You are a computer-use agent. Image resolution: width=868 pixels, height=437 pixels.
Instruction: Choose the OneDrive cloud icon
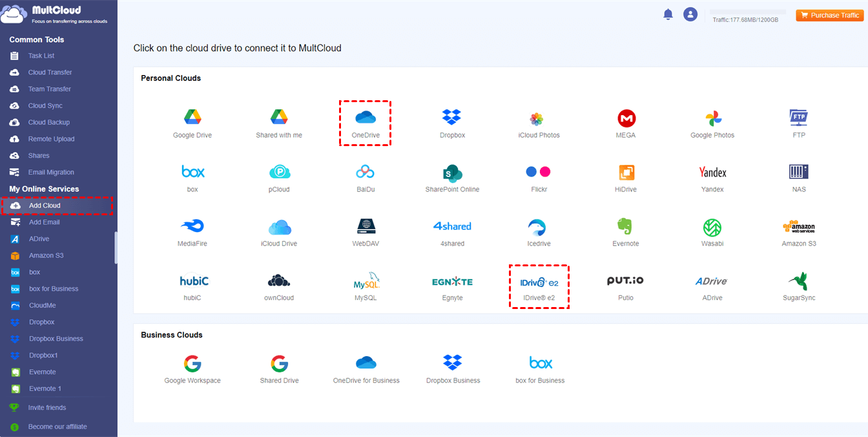(366, 123)
